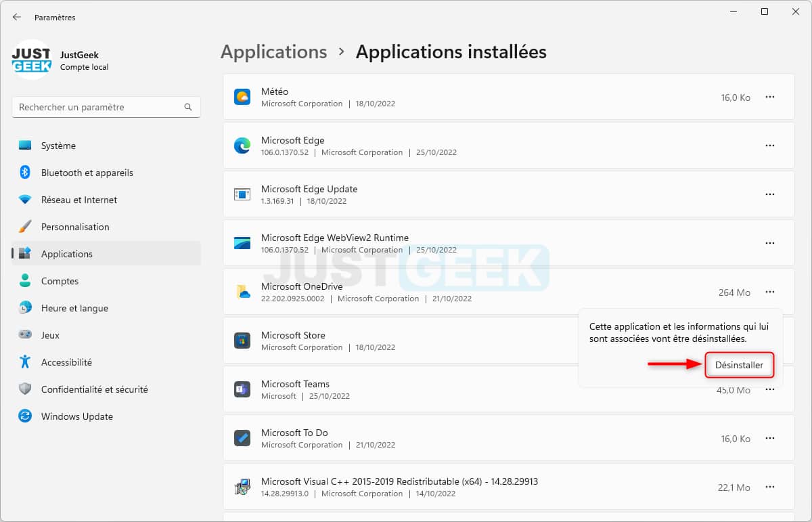Click the Microsoft Teams app icon
812x522 pixels.
pos(242,389)
